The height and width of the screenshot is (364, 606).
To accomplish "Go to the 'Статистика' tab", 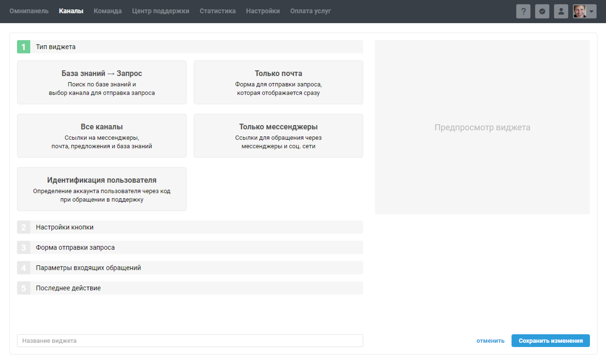I will tap(217, 11).
